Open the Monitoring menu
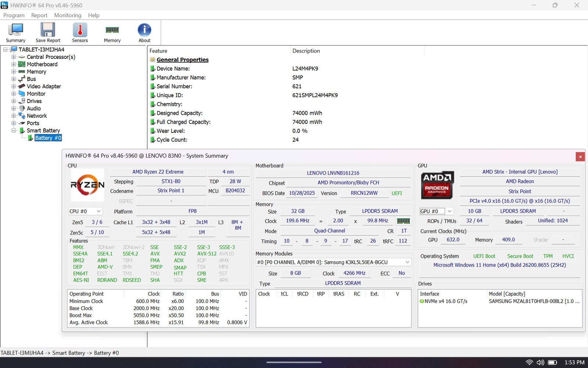The height and width of the screenshot is (368, 588). [68, 15]
